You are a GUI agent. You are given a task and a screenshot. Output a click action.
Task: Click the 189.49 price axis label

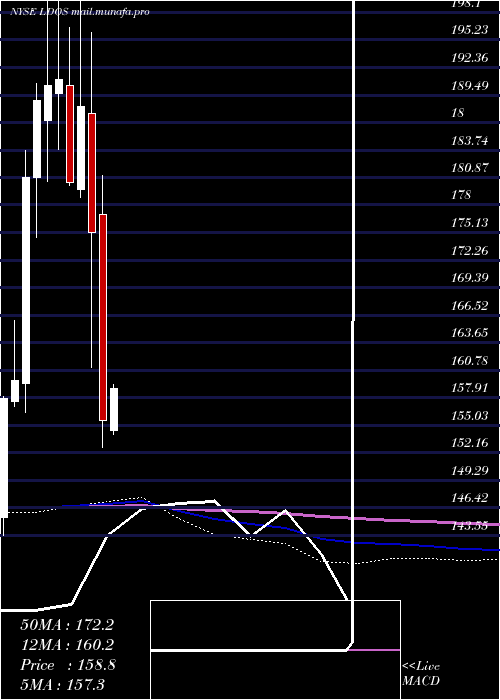469,85
